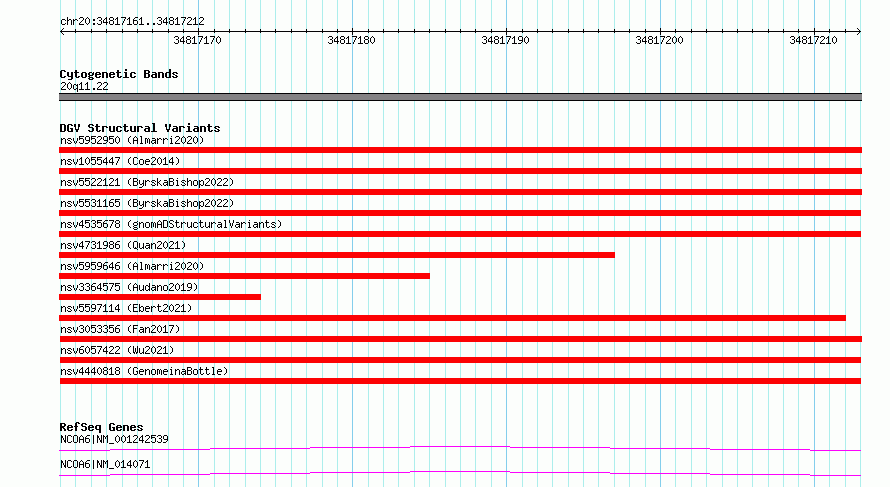Open variant nsv4731986 (Quan2021) label
The image size is (890, 487).
pyautogui.click(x=123, y=245)
